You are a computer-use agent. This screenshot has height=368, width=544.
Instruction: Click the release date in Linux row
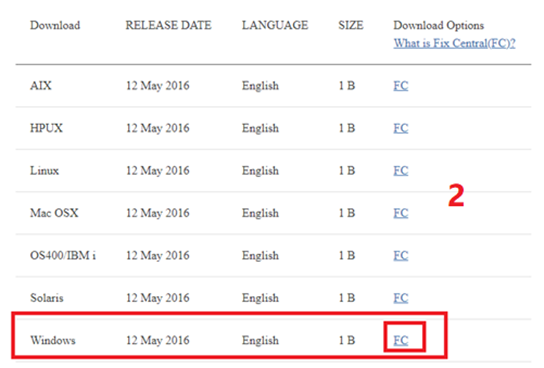point(158,170)
